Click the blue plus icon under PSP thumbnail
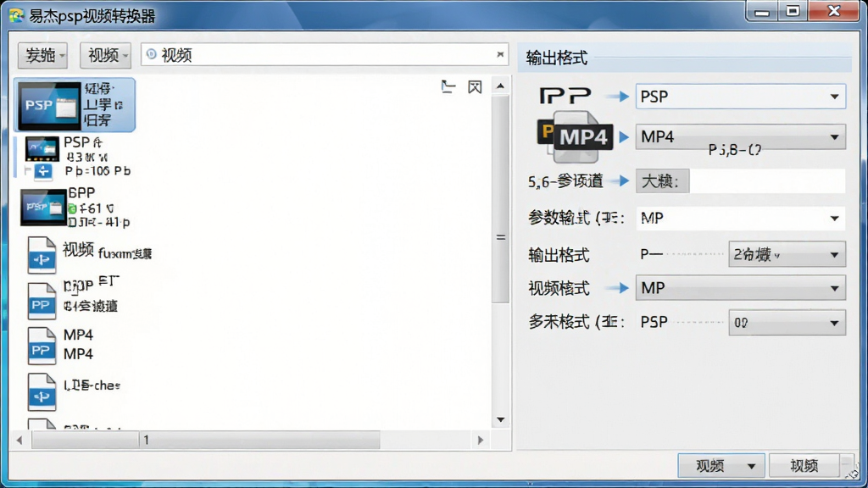The width and height of the screenshot is (868, 488). (43, 171)
